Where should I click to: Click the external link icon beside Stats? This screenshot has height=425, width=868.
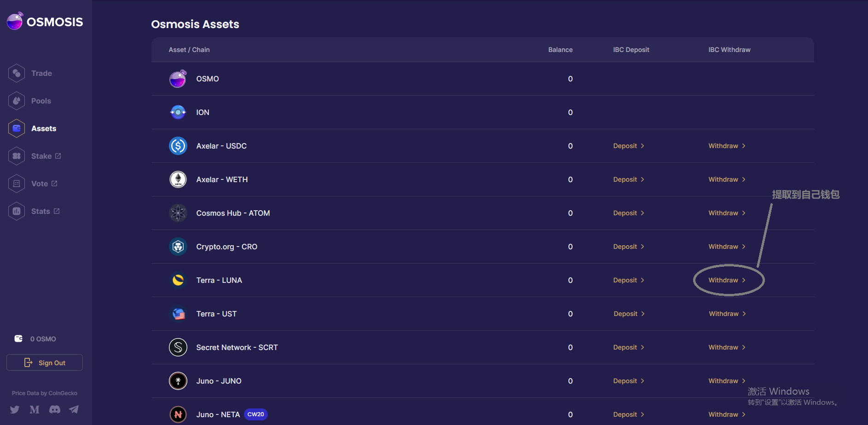coord(57,211)
